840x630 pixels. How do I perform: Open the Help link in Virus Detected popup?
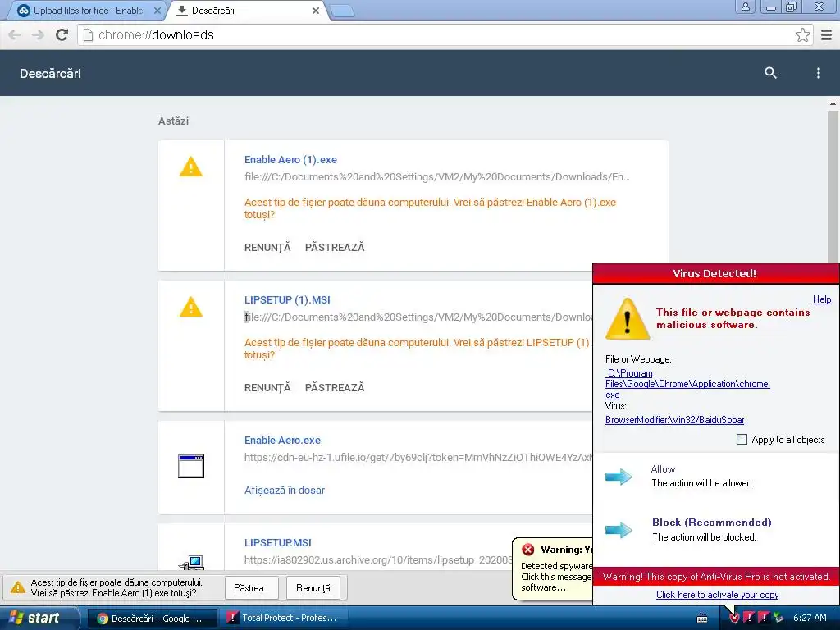822,299
